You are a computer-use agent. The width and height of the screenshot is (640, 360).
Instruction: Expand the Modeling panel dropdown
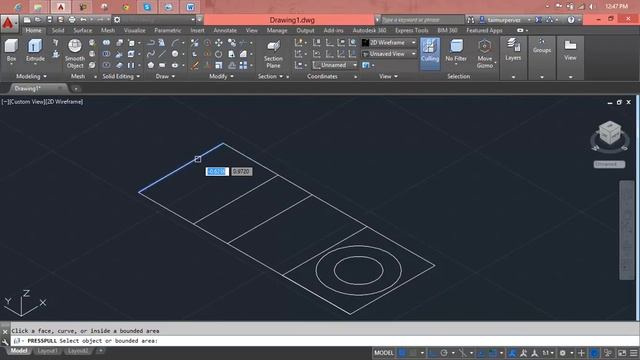point(31,76)
